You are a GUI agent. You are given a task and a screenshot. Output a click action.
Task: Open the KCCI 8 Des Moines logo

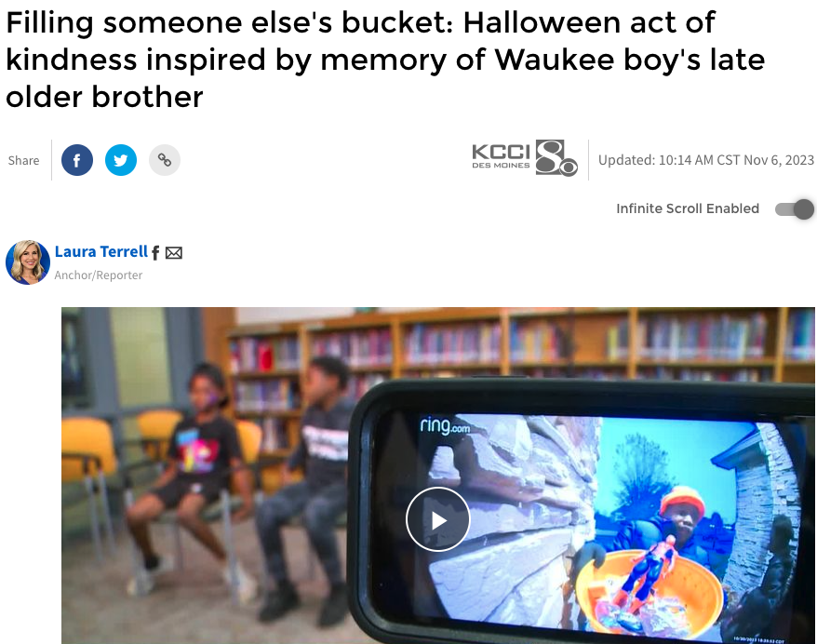pyautogui.click(x=525, y=158)
